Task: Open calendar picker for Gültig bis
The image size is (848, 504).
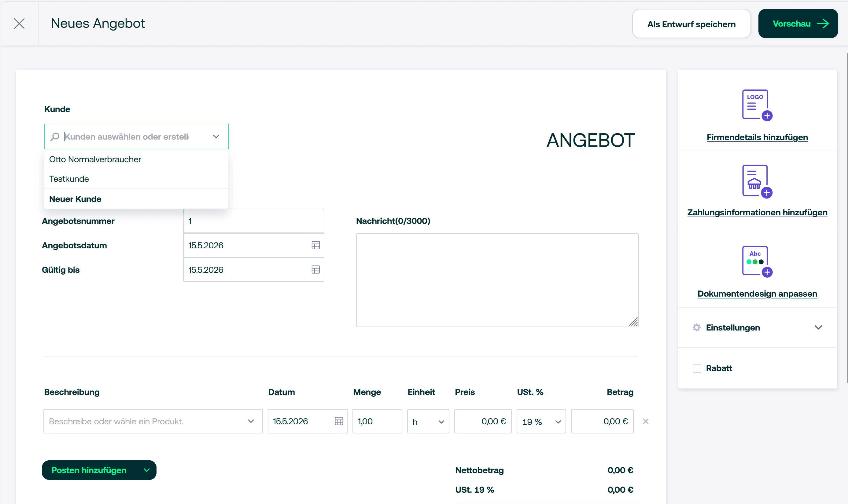Action: [316, 270]
